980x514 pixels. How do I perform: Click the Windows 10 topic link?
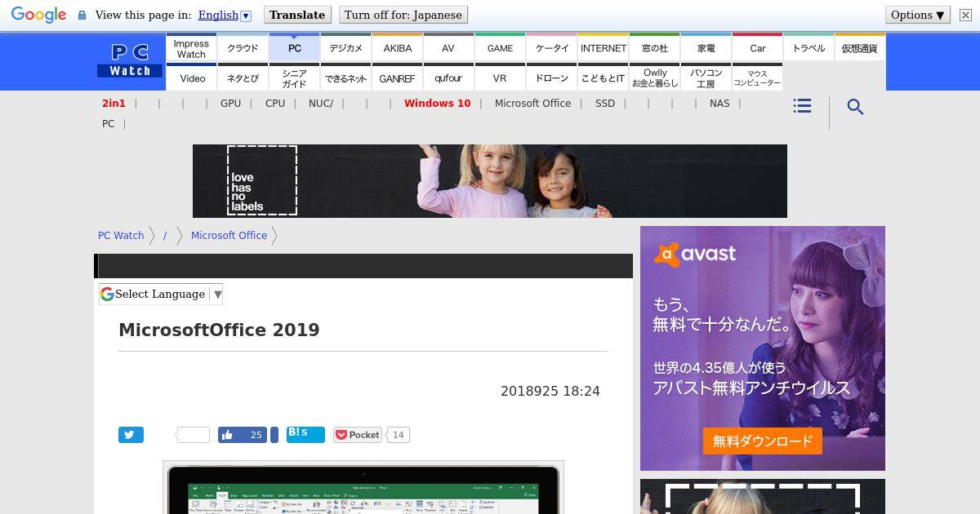(438, 104)
